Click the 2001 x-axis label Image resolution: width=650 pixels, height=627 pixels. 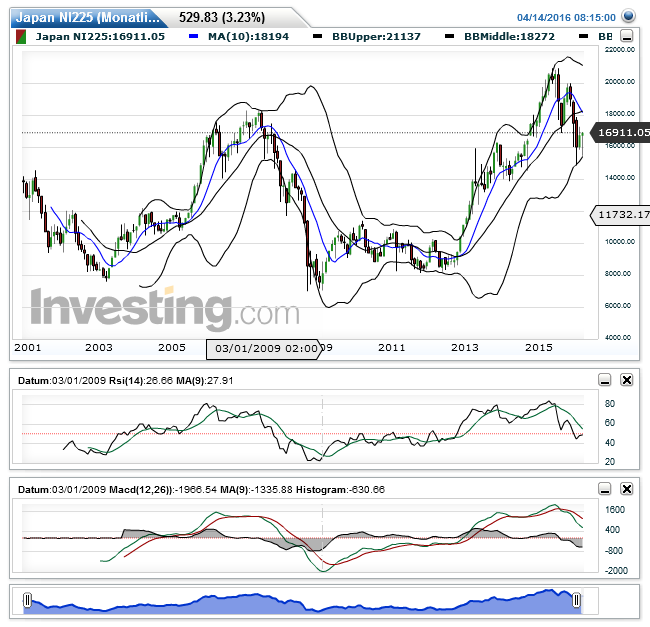click(27, 348)
